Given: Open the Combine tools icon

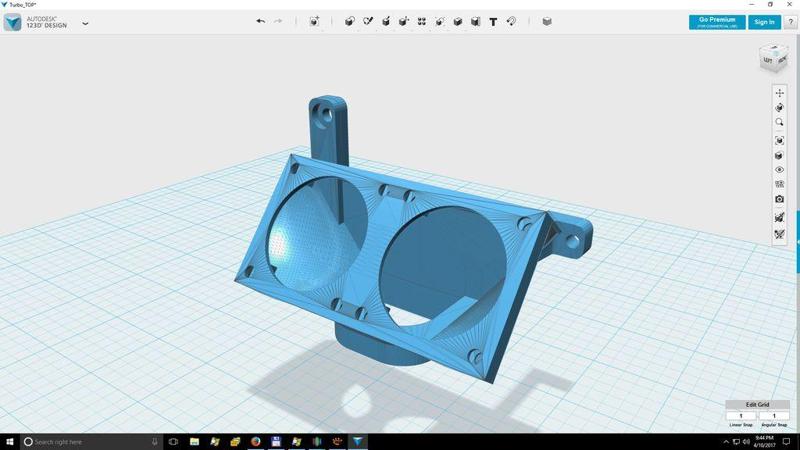Looking at the screenshot, I should [458, 21].
